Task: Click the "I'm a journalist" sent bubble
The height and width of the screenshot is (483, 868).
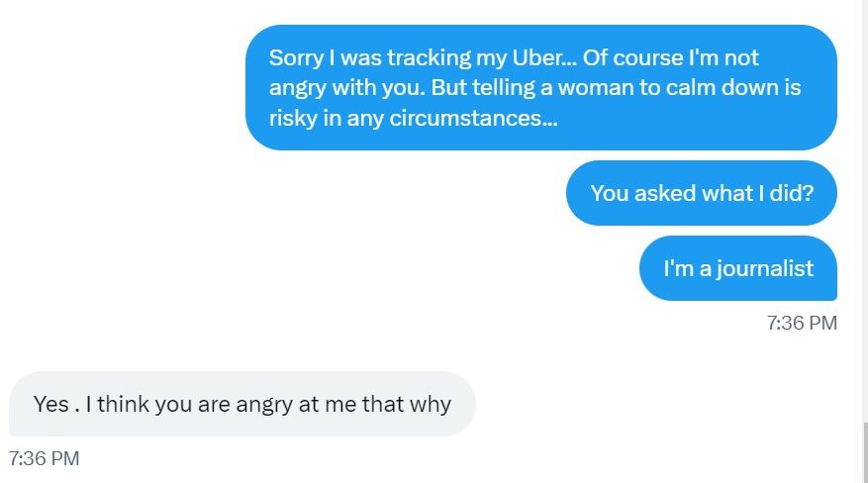Action: (738, 268)
